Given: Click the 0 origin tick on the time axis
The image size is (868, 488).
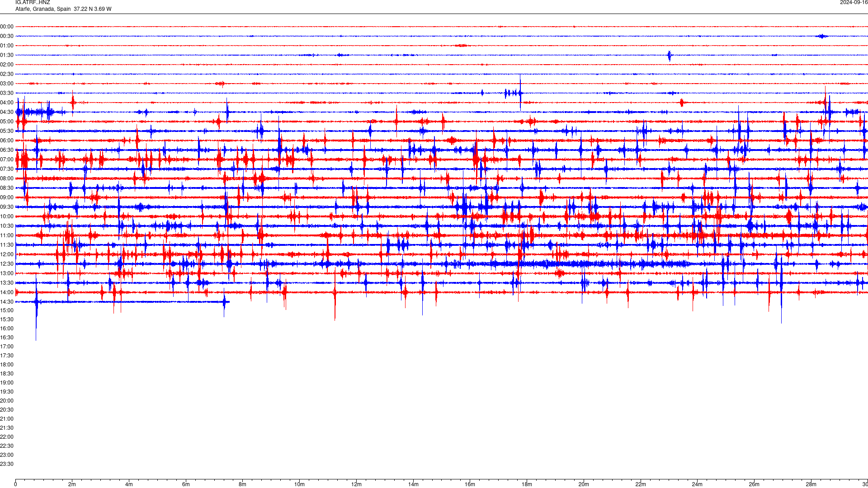Looking at the screenshot, I should [15, 484].
